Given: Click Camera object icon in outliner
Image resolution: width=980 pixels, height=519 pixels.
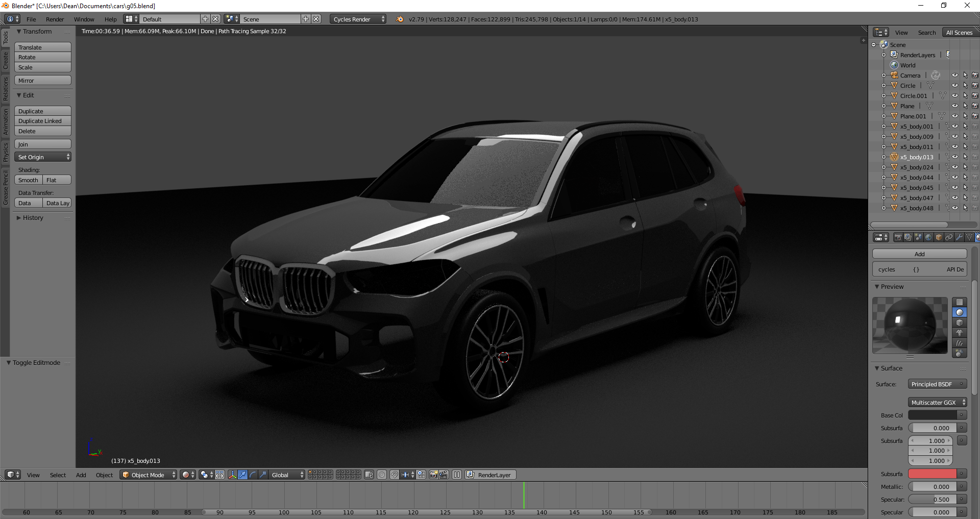Looking at the screenshot, I should click(894, 75).
